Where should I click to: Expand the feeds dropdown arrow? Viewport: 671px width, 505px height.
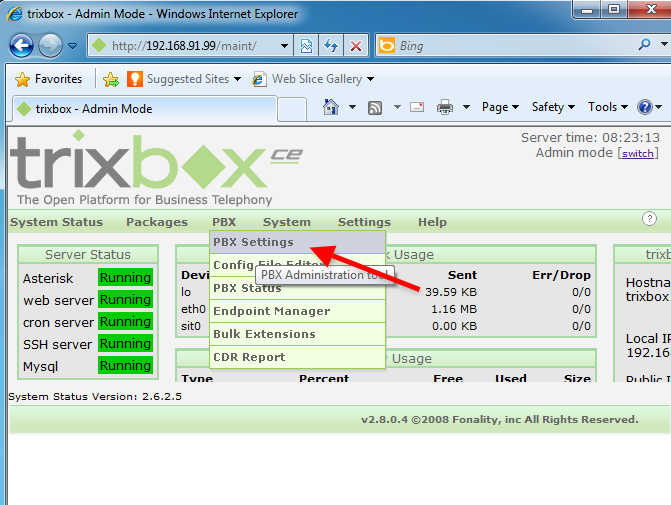point(397,107)
